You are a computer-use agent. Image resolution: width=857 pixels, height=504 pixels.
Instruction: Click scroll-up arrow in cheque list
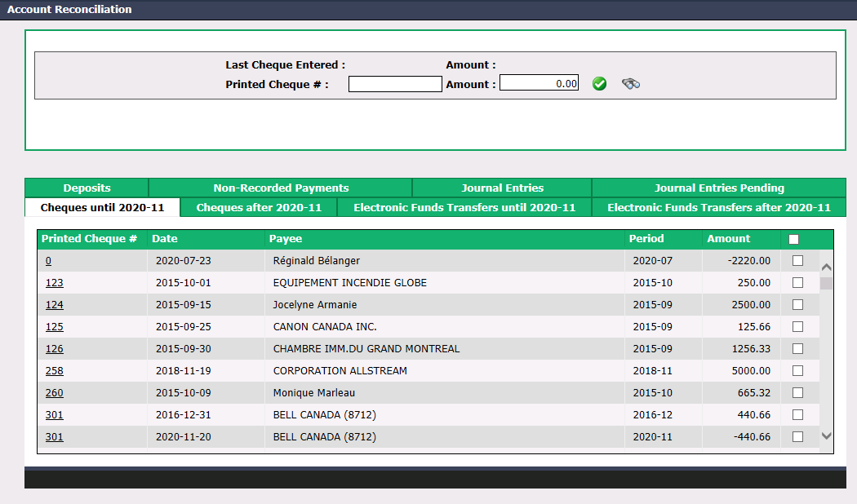point(826,267)
